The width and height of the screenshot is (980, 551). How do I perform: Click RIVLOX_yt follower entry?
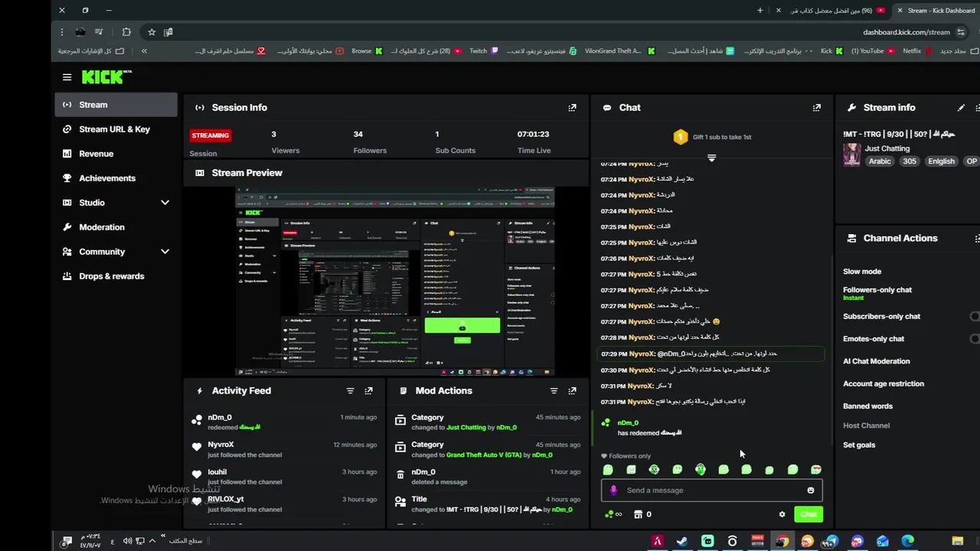click(x=284, y=504)
